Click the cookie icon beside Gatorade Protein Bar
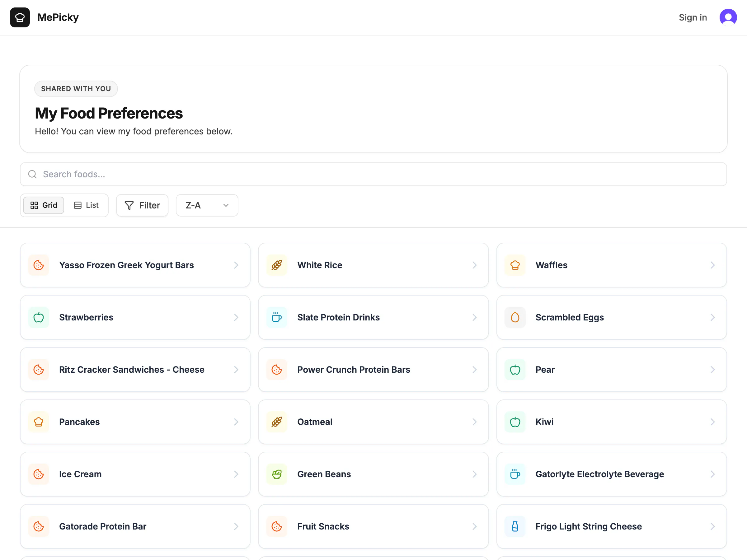 coord(39,527)
